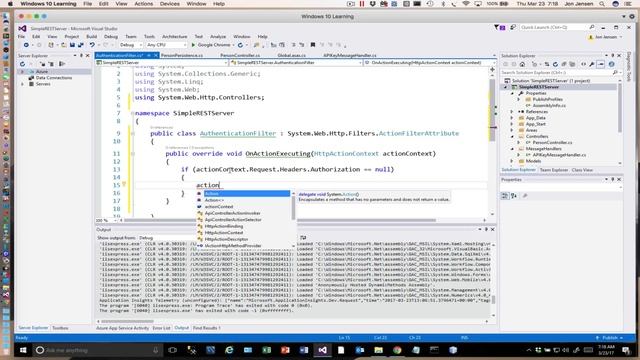This screenshot has height=360, width=640.
Task: Toggle pin on AuthenticationFilter.cs tab
Action: click(149, 55)
